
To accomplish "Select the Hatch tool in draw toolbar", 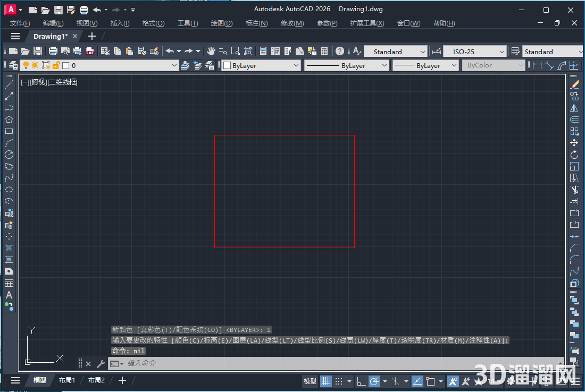I will [9, 248].
